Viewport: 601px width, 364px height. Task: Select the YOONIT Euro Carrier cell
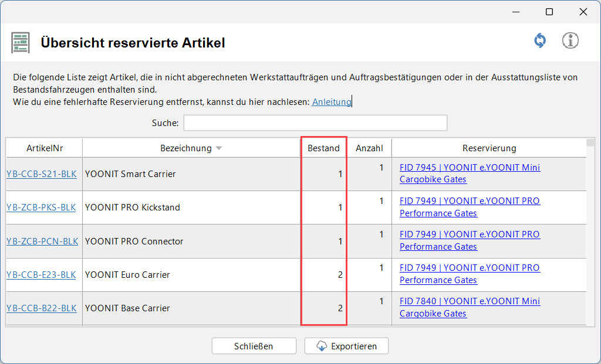pyautogui.click(x=191, y=275)
